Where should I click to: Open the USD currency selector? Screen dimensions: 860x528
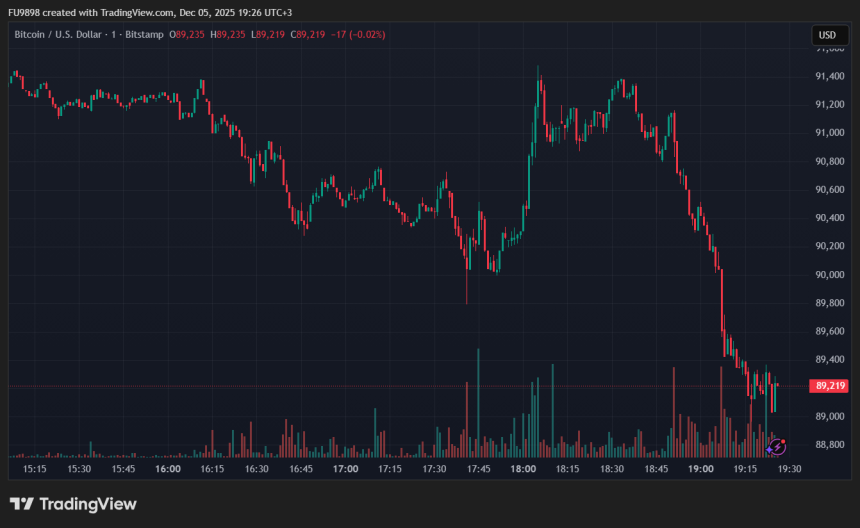coord(828,35)
